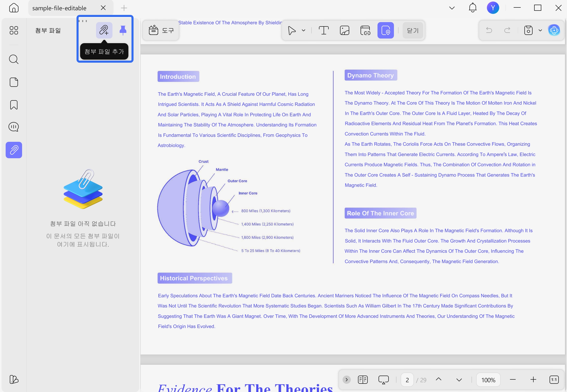Set zoom to actual size 1:1
Viewport: 567px width, 392px height.
[x=554, y=379]
